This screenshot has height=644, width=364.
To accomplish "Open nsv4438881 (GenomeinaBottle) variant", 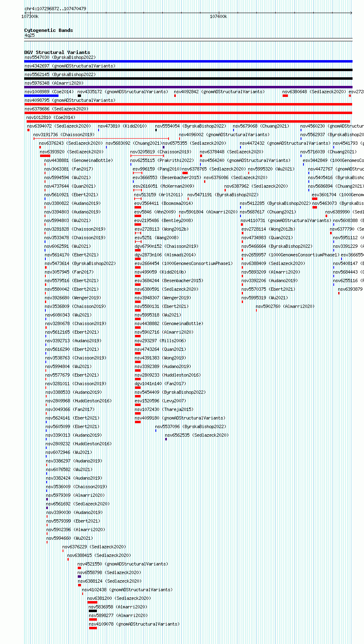I will pos(79,161).
